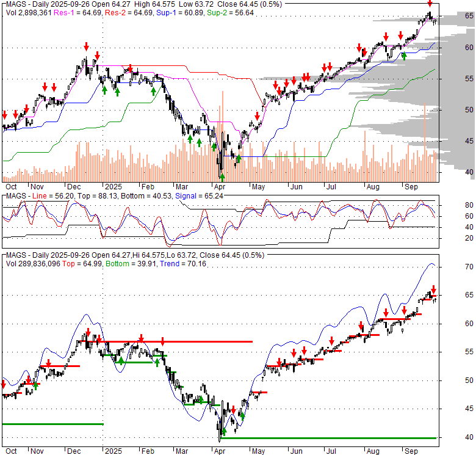Screen dimensions: 476x455
Task: Click the Vol 2,898,361 volume readout
Action: (29, 13)
